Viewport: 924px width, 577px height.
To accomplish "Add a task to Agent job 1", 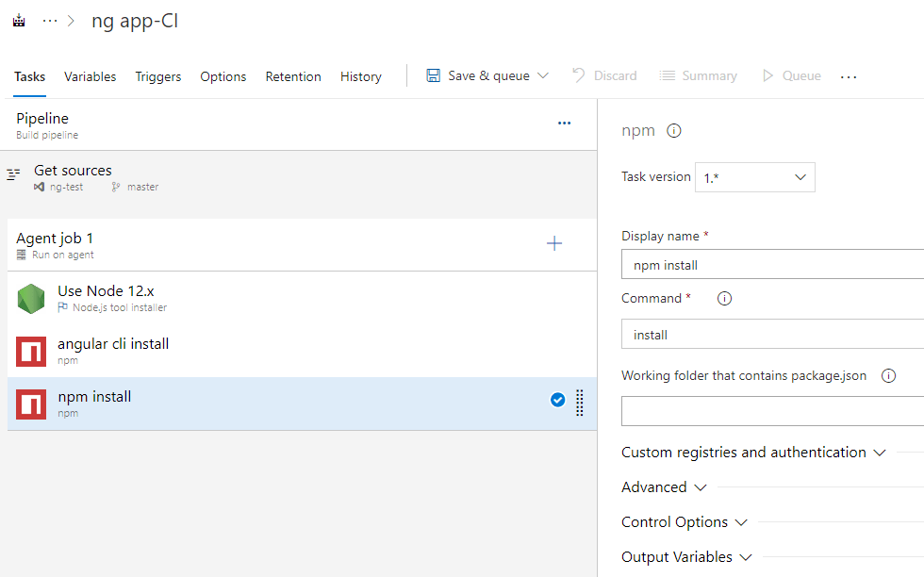I will [x=554, y=244].
